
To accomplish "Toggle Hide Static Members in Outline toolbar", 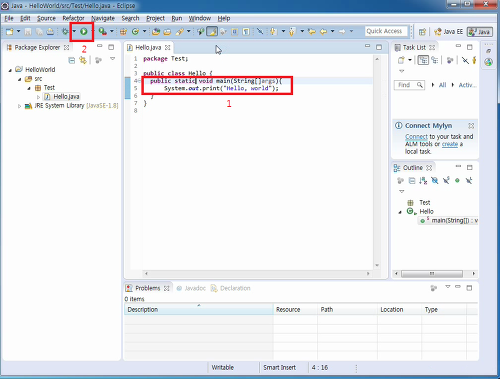I will pos(446,181).
